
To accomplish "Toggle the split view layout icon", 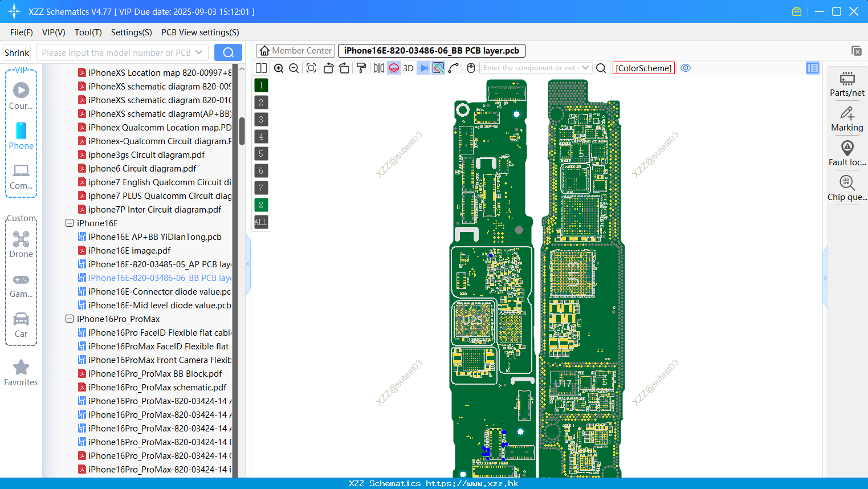I will [261, 68].
